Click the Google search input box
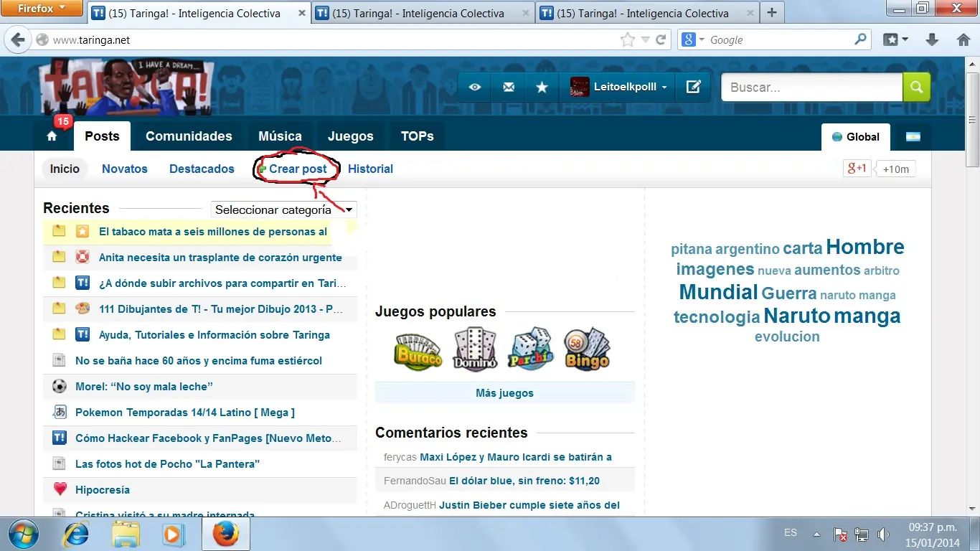Viewport: 980px width, 551px height. [x=780, y=40]
